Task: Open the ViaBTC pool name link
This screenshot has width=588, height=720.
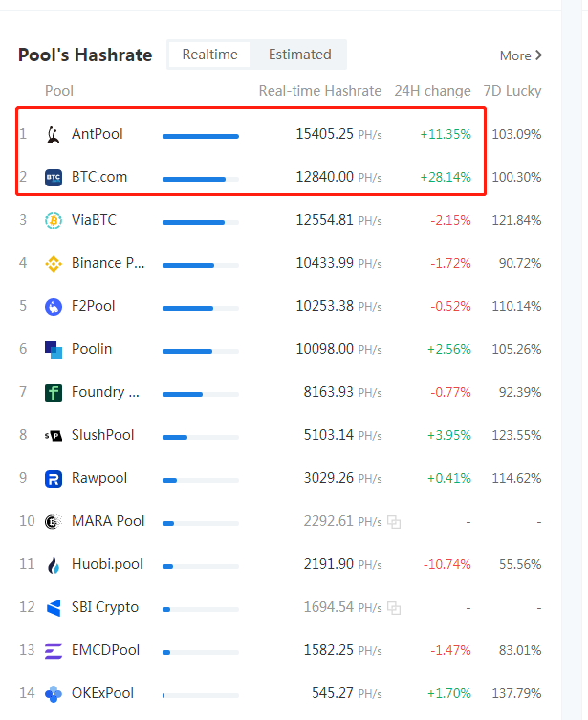Action: (94, 220)
